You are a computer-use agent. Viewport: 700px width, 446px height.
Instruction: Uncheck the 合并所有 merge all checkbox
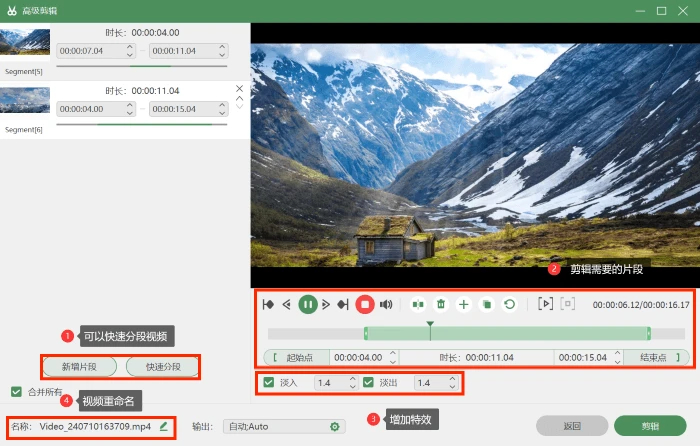[x=17, y=392]
